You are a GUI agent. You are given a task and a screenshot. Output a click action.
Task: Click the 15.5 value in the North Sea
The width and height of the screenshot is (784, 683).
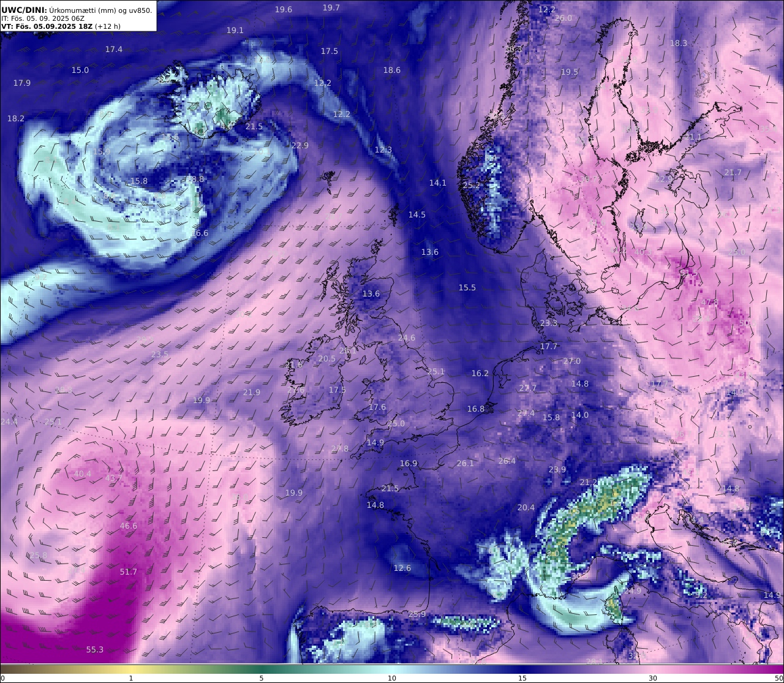pyautogui.click(x=467, y=288)
